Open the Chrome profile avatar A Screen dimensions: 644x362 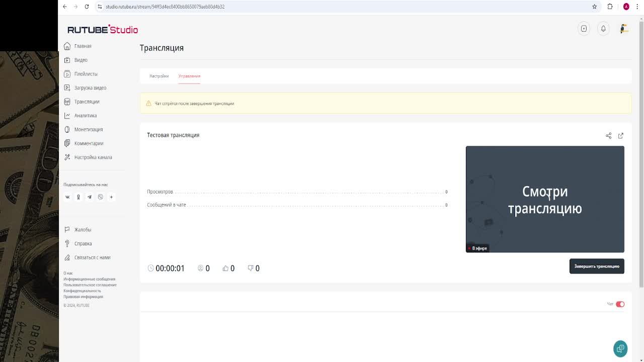pyautogui.click(x=626, y=7)
